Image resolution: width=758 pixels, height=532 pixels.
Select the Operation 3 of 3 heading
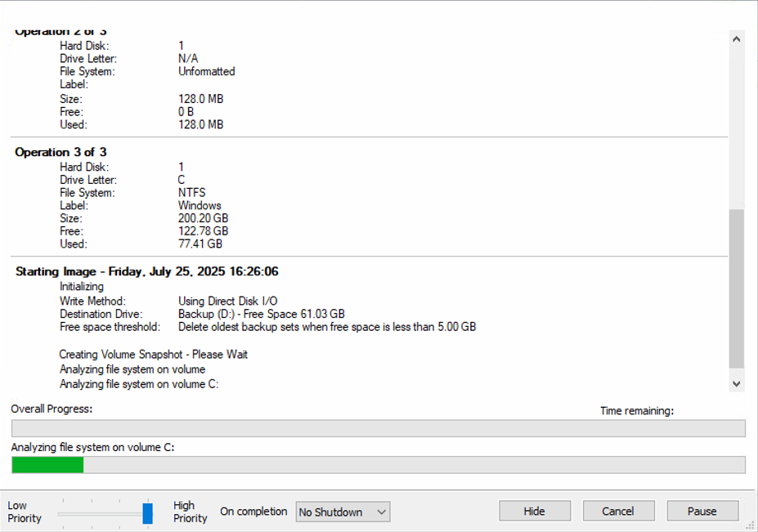(61, 152)
